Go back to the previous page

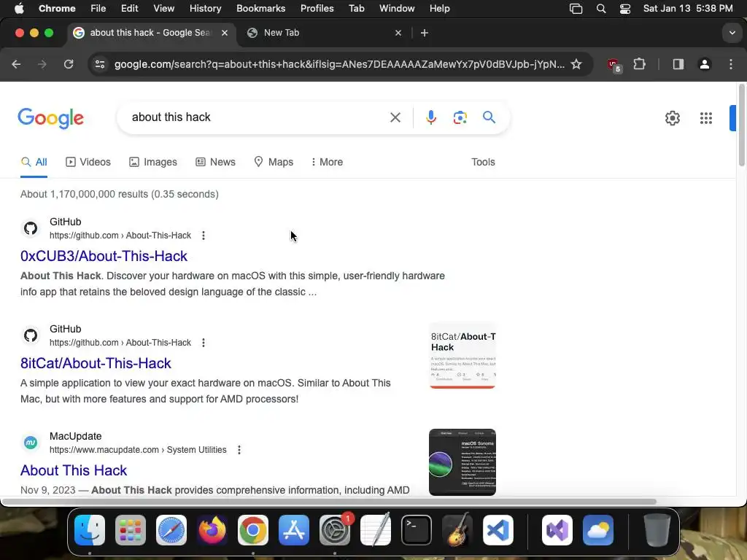tap(16, 64)
